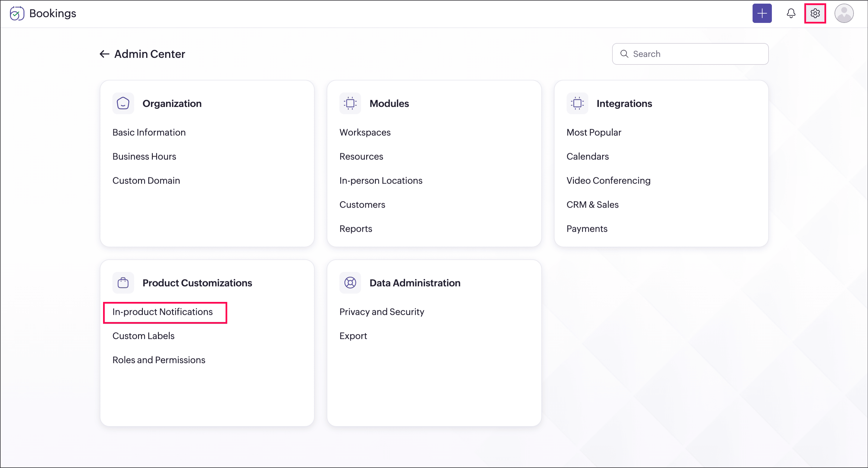868x468 pixels.
Task: Open Privacy and Security page
Action: (x=382, y=312)
